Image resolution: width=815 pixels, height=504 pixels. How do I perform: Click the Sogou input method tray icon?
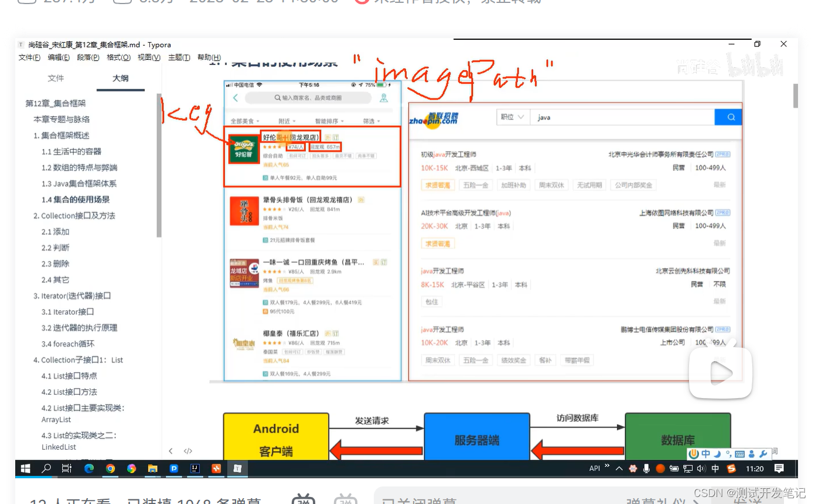coord(731,468)
